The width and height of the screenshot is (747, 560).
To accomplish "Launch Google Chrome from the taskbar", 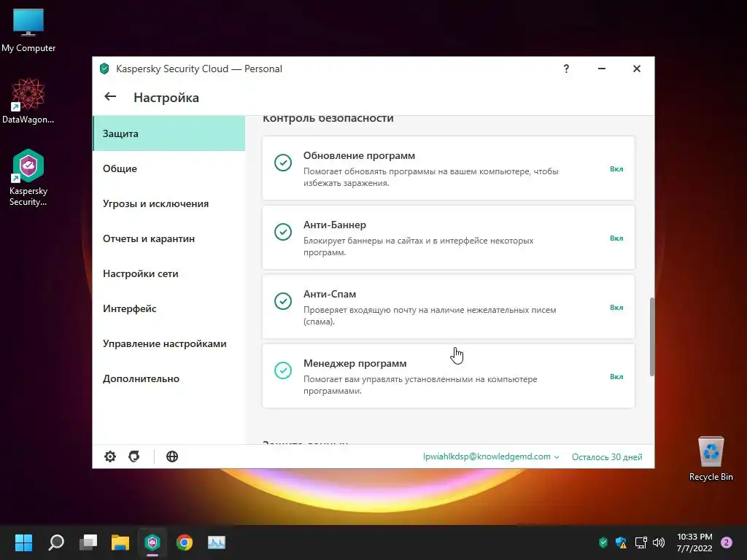I will pos(185,542).
